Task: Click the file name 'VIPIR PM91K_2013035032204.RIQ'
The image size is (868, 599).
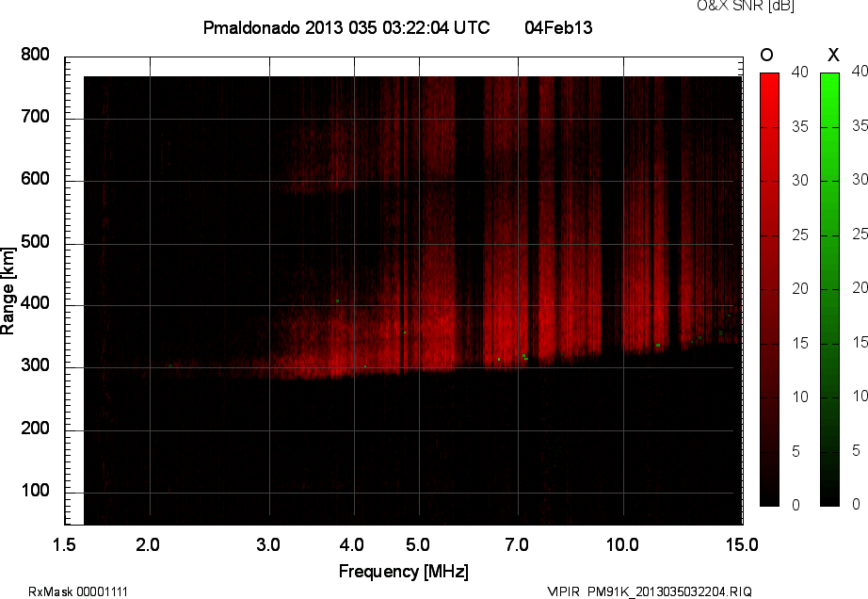Action: 650,591
